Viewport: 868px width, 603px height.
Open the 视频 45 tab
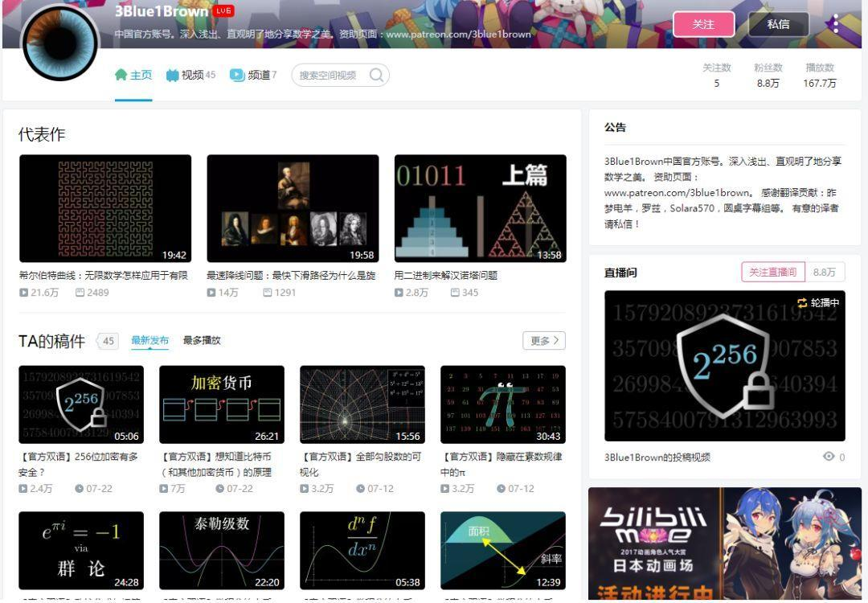191,75
